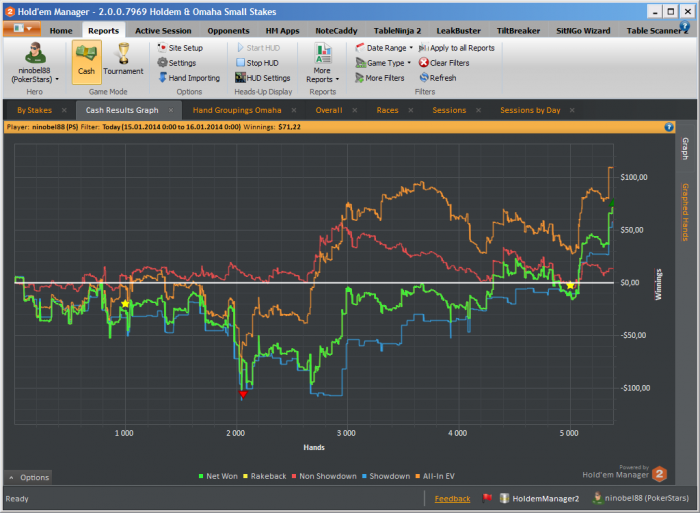
Task: Toggle the Non Showdown legend swatch
Action: click(x=294, y=476)
